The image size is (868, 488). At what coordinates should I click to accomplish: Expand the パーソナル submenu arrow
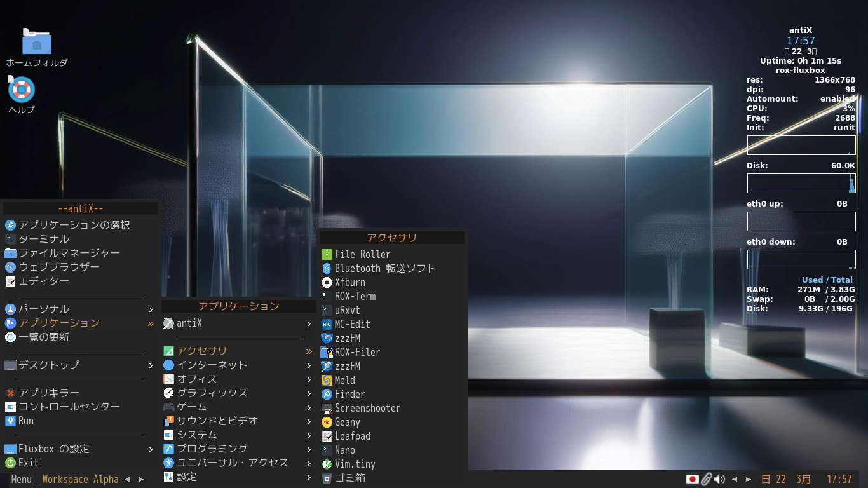click(x=151, y=309)
